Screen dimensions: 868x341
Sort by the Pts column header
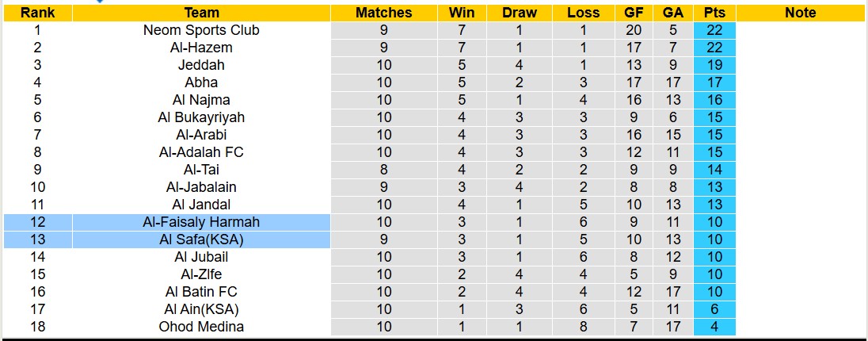click(x=714, y=13)
